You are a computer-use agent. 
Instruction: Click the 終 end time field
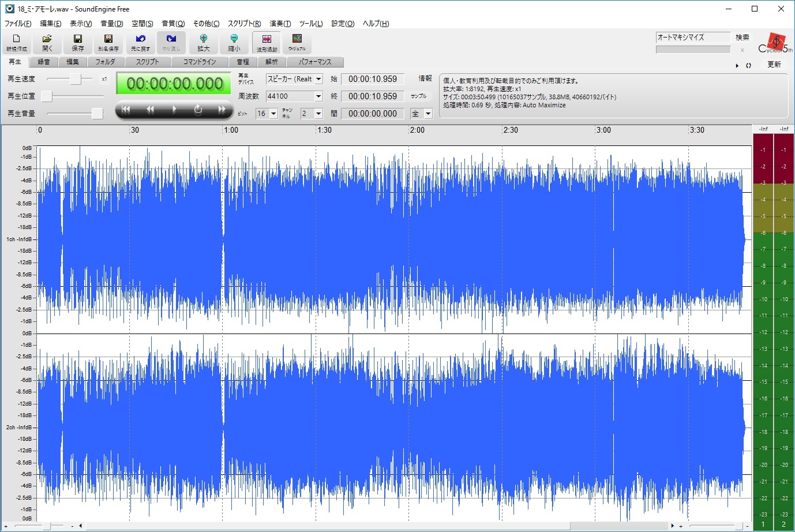click(x=373, y=96)
